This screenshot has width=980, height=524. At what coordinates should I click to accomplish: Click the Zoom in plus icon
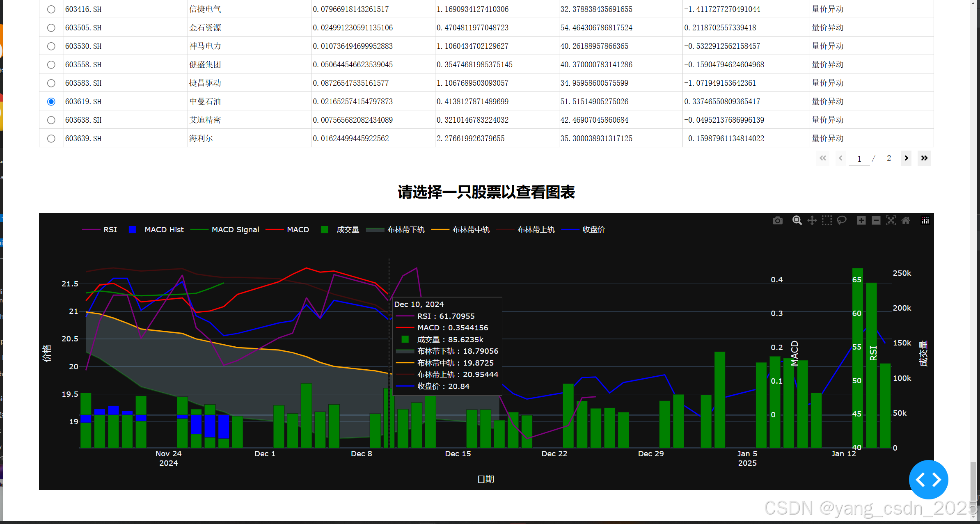[861, 221]
